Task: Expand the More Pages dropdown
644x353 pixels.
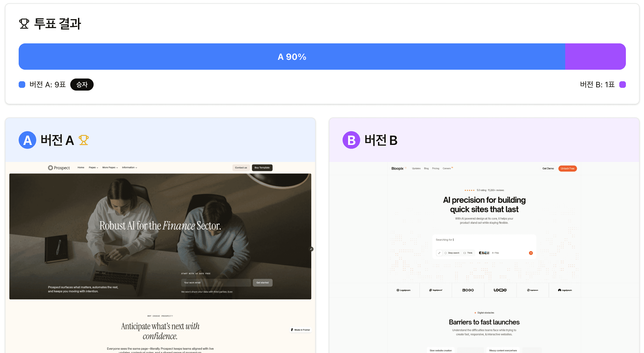Action: [110, 167]
